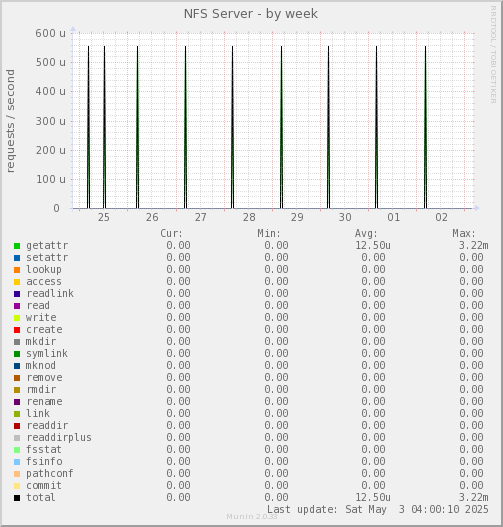Select the readdirplus legend label
Image resolution: width=503 pixels, height=527 pixels.
click(x=59, y=438)
